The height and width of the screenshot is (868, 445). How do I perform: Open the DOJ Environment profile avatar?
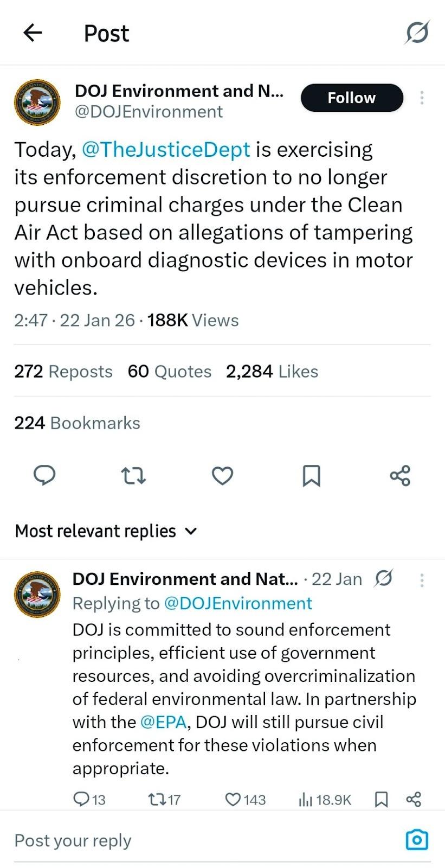point(37,102)
